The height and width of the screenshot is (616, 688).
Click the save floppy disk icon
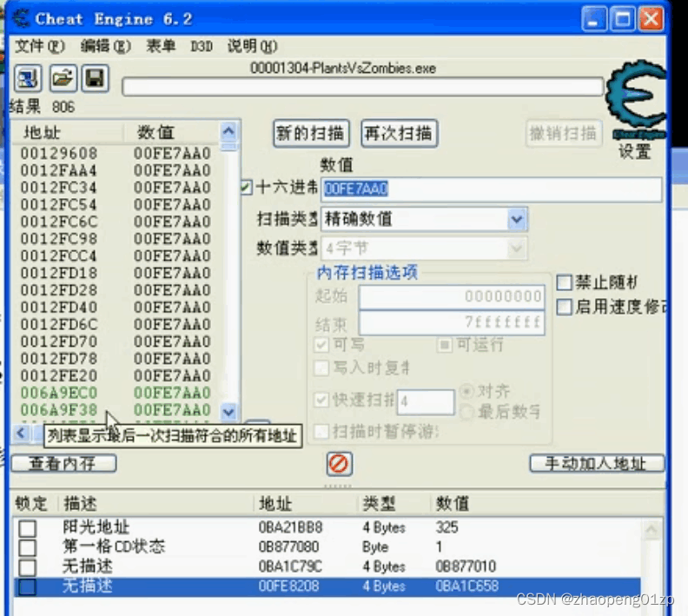[x=95, y=78]
